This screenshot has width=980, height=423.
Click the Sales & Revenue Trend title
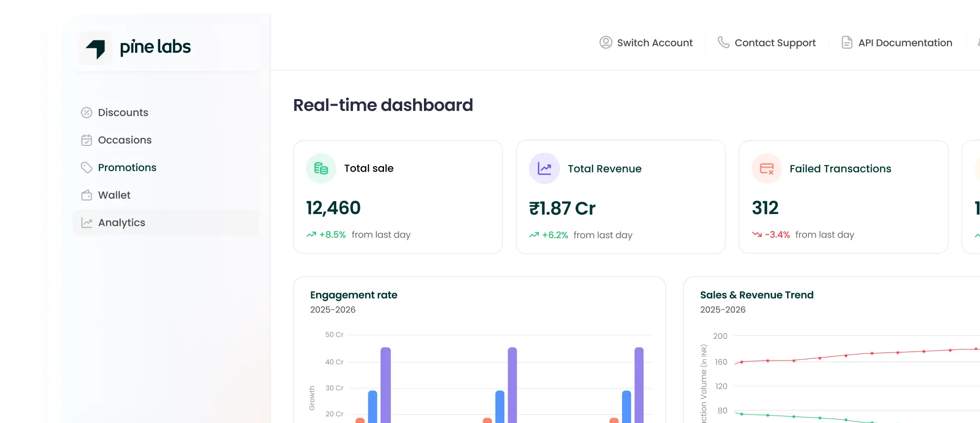point(757,295)
